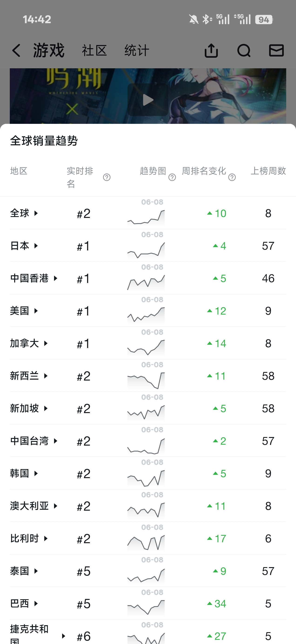Expand the 巴西 region arrow
Viewport: 296px width, 644px height.
click(x=36, y=604)
